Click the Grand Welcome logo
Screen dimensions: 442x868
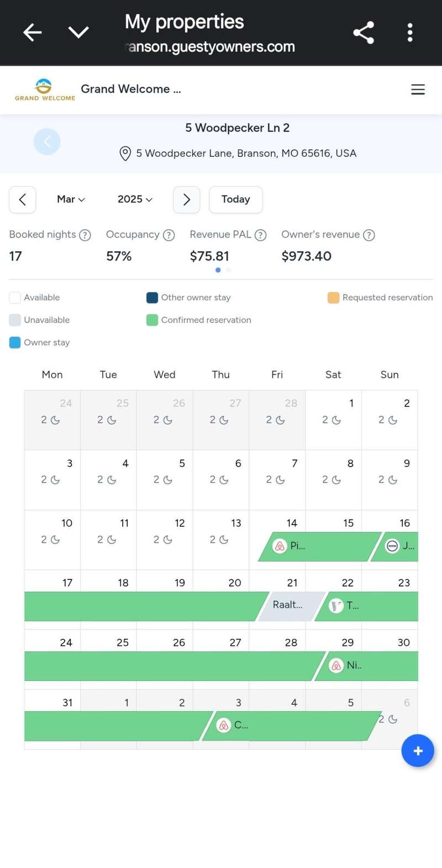(44, 89)
